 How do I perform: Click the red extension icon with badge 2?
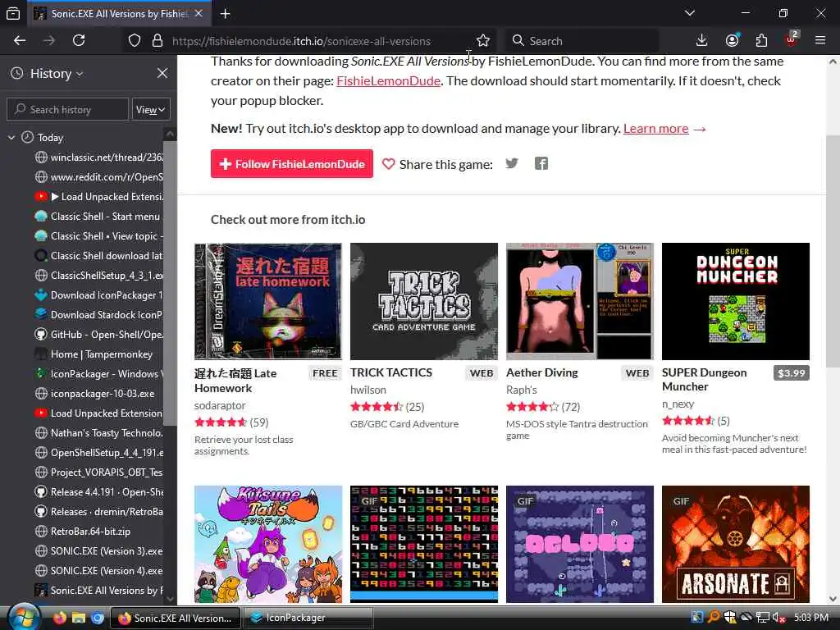tap(792, 39)
